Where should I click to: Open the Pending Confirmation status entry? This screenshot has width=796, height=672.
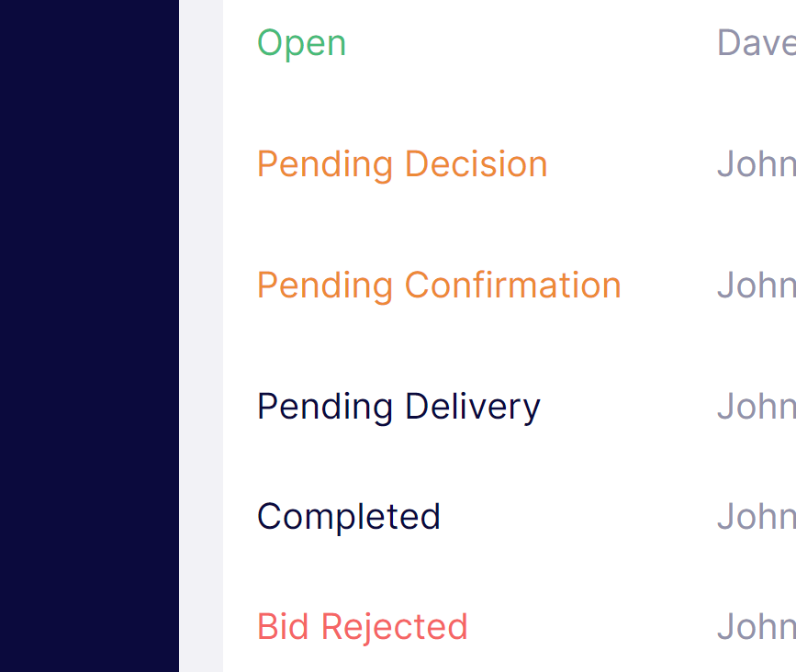point(439,286)
